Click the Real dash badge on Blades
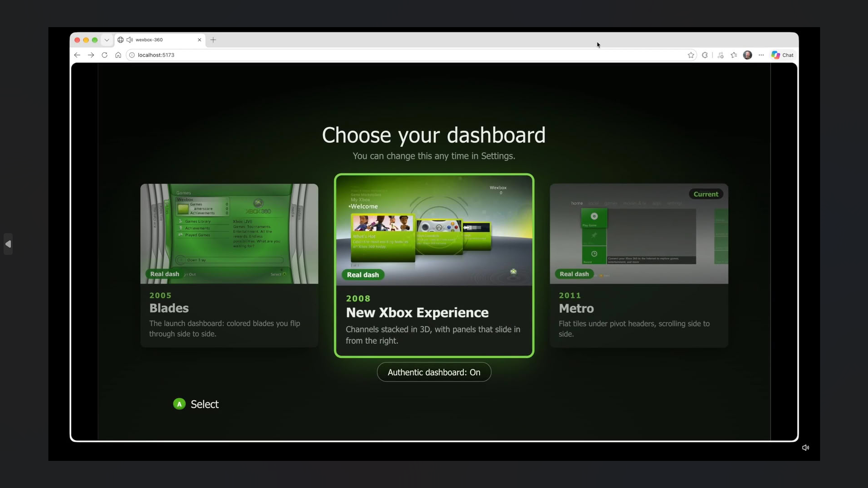 [x=165, y=274]
